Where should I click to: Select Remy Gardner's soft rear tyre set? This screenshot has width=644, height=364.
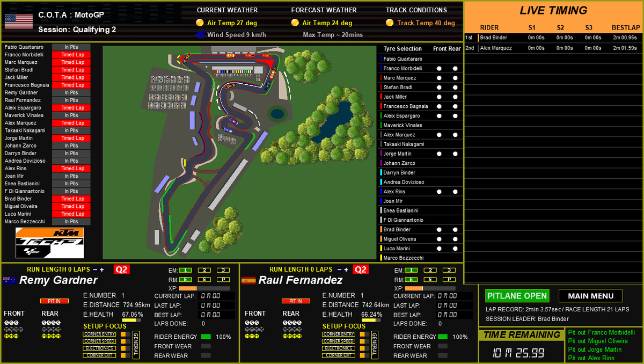coord(51,323)
